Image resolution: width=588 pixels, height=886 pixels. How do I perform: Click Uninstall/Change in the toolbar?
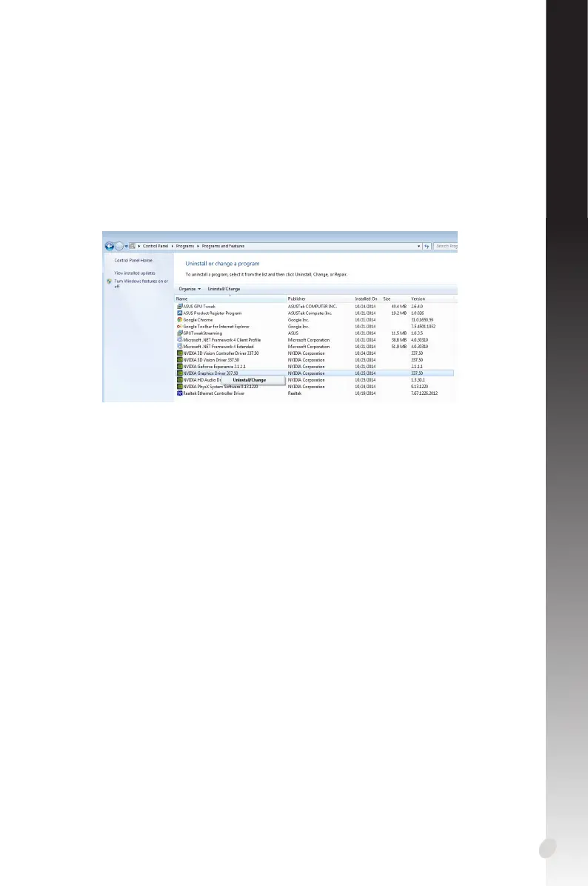[x=224, y=289]
